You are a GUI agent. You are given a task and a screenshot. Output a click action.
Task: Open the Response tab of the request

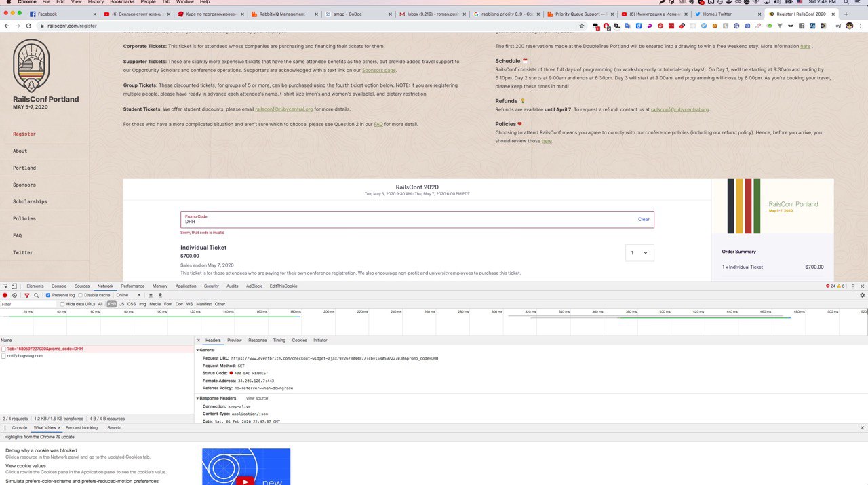click(257, 340)
